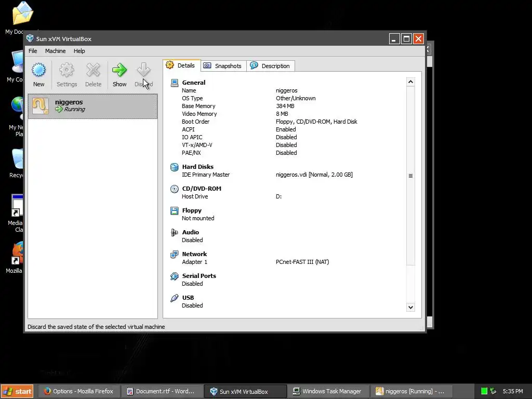The width and height of the screenshot is (532, 399).
Task: Click the Discard saved state icon
Action: tap(143, 70)
